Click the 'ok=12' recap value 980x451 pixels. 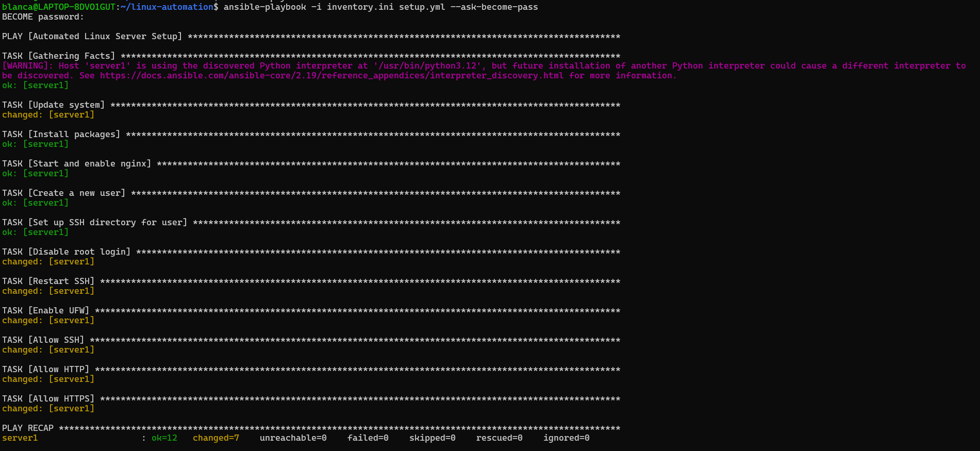tap(164, 438)
